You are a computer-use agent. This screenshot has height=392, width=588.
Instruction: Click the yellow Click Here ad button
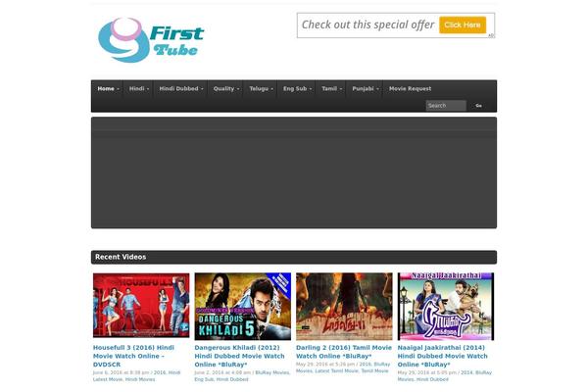[463, 24]
